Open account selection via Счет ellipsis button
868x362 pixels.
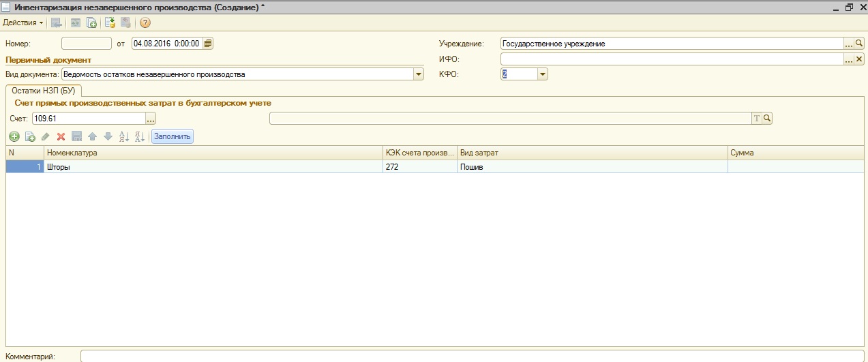[x=151, y=119]
